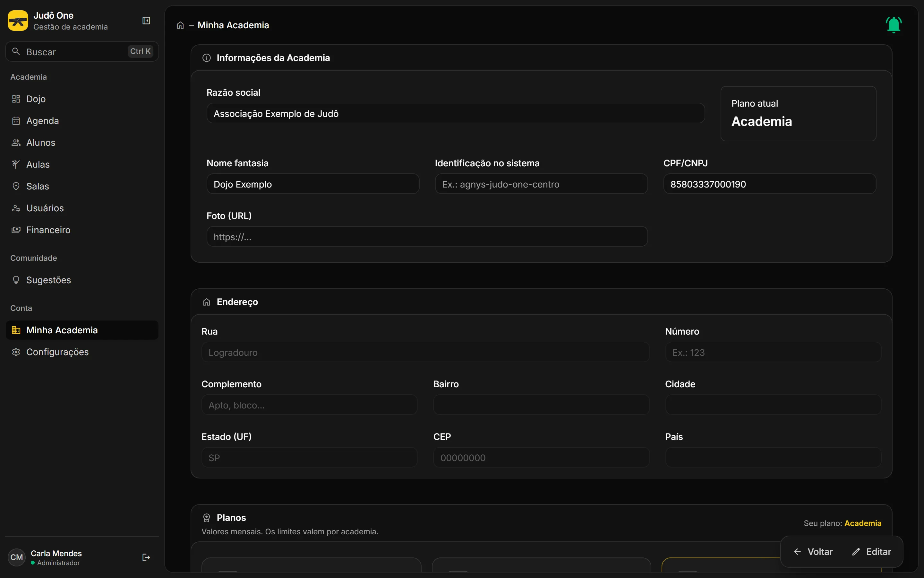
Task: Go to Alunos section
Action: point(82,143)
